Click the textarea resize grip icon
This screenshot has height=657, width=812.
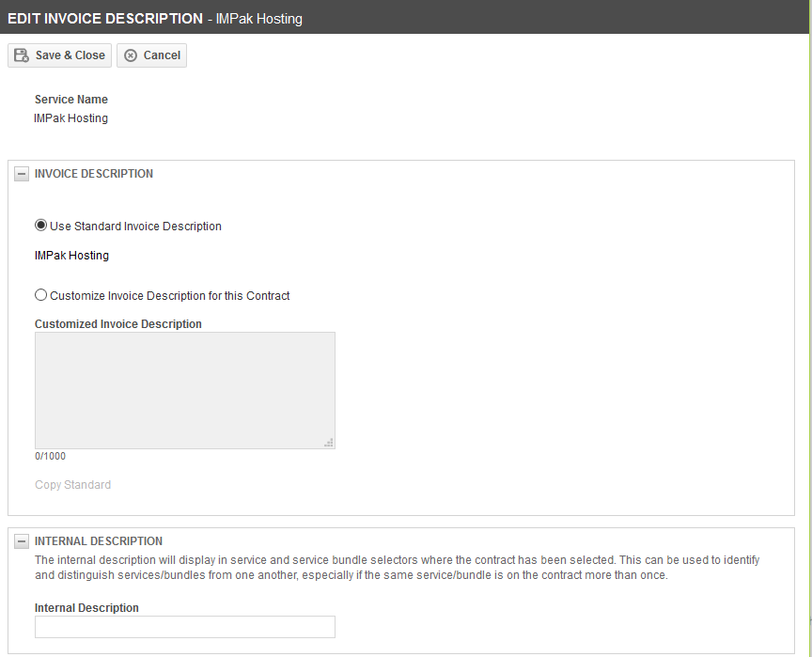click(329, 443)
